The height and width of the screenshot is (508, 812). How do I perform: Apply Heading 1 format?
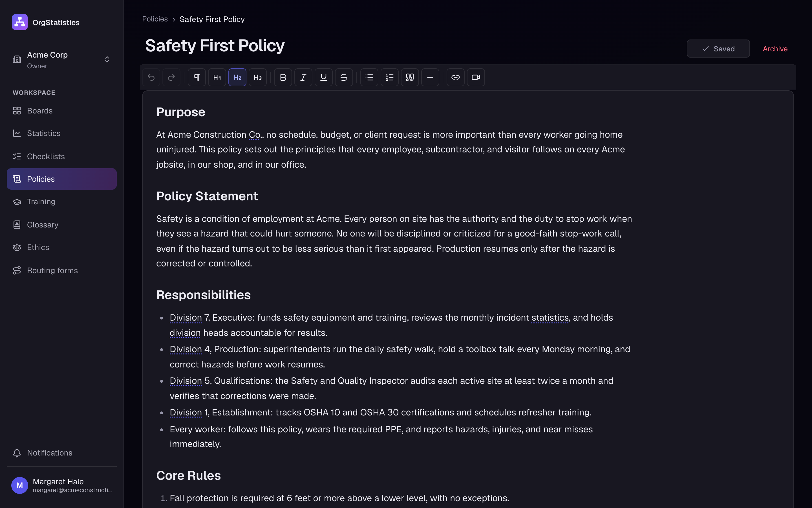point(217,77)
